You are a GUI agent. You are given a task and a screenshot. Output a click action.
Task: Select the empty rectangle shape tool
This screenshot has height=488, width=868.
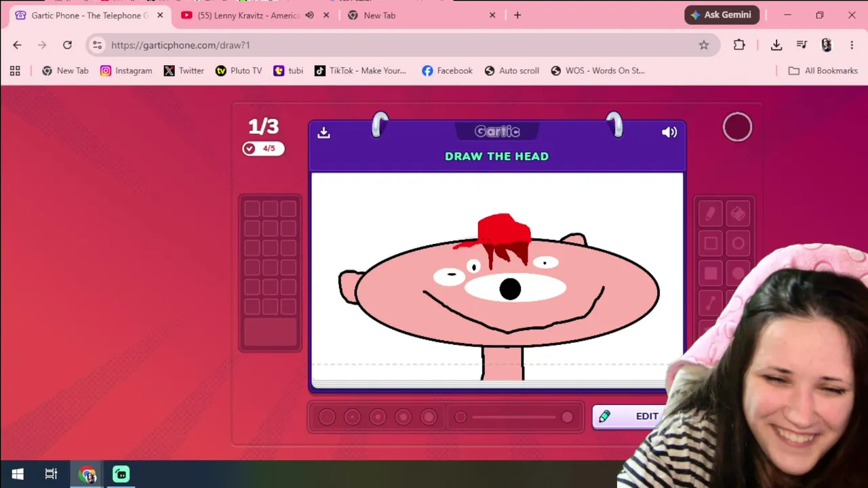click(x=710, y=243)
